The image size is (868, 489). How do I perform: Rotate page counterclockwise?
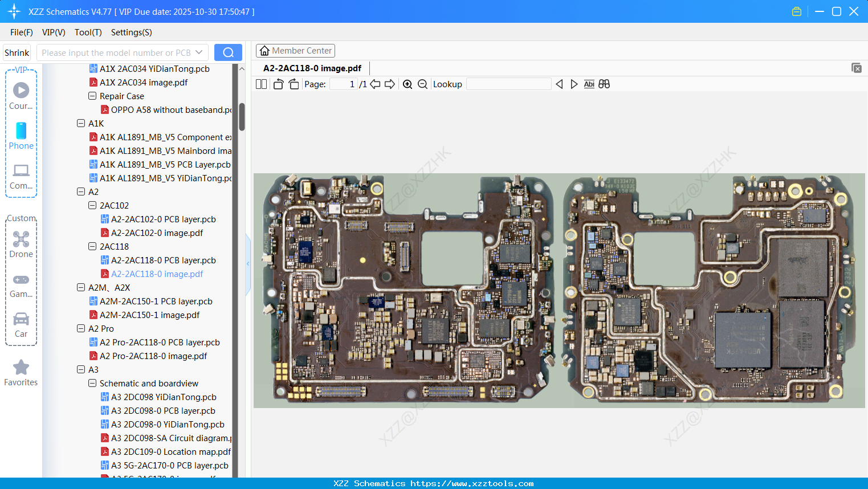click(278, 84)
